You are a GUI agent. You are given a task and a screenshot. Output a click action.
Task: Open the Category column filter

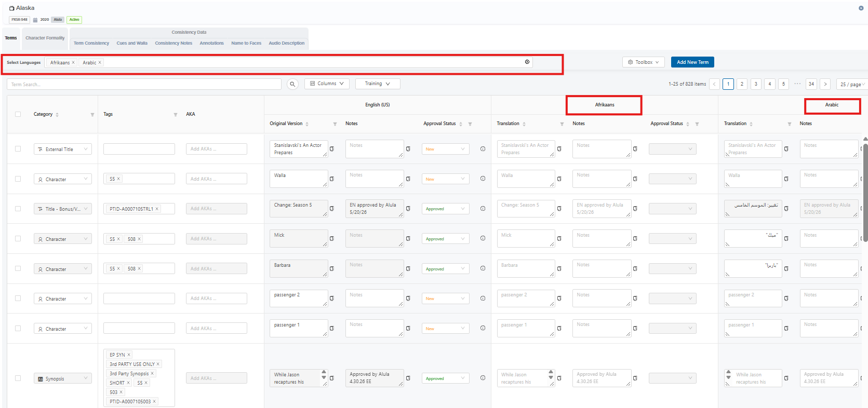92,115
